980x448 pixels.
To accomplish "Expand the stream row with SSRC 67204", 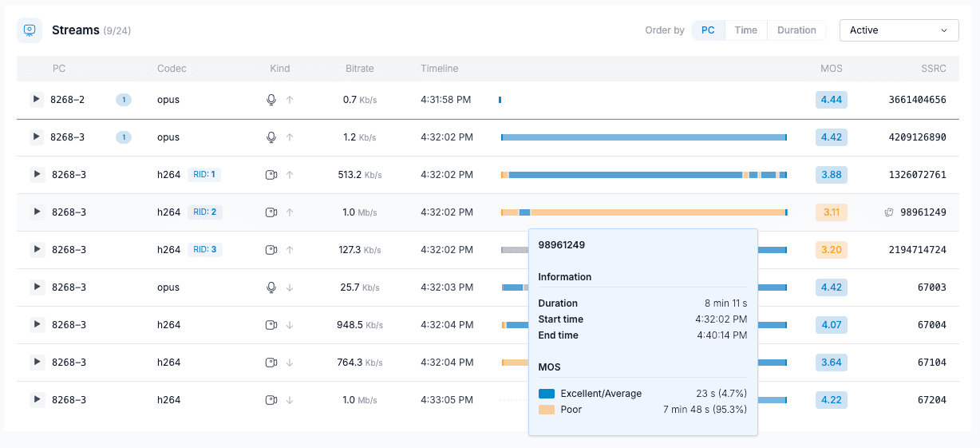I will point(36,400).
